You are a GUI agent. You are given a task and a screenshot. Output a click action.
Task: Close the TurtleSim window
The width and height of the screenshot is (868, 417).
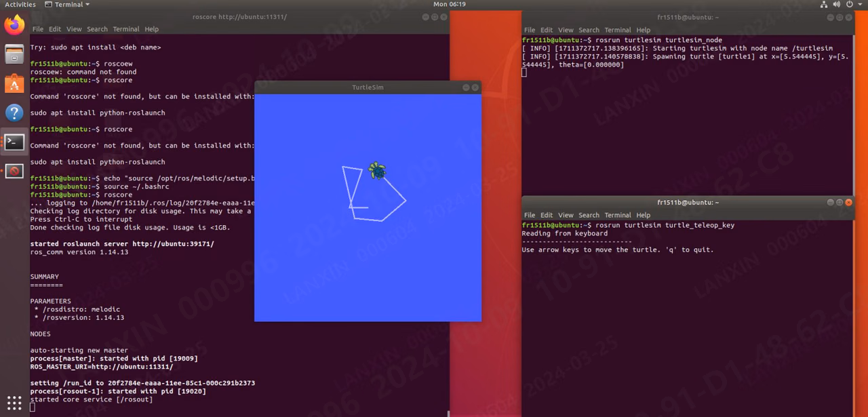click(475, 87)
